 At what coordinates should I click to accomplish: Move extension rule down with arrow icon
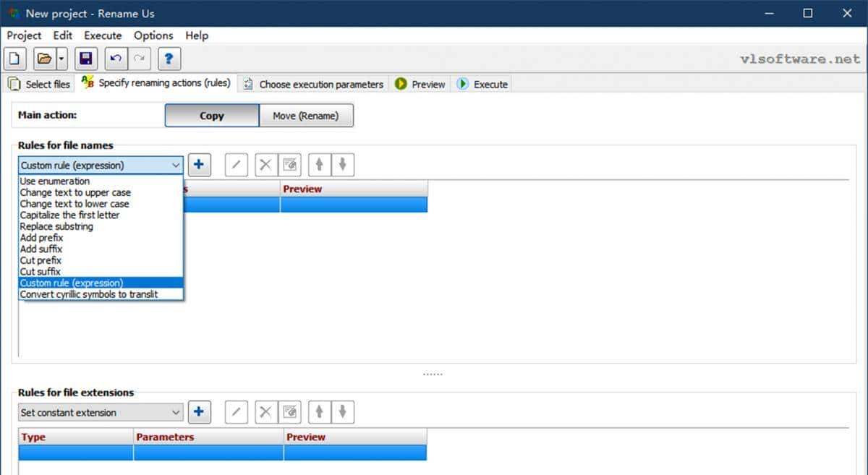(342, 412)
